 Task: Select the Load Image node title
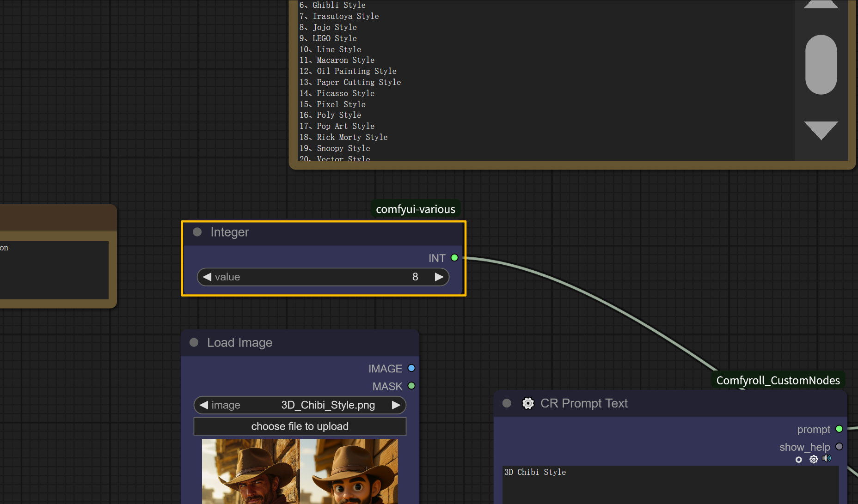click(x=239, y=342)
